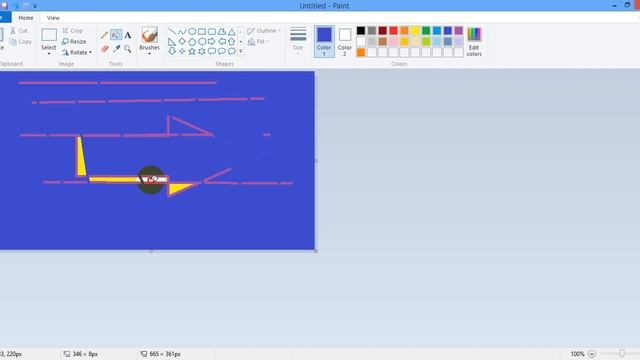This screenshot has width=640, height=360.
Task: Pick the red palette swatch
Action: tap(393, 31)
